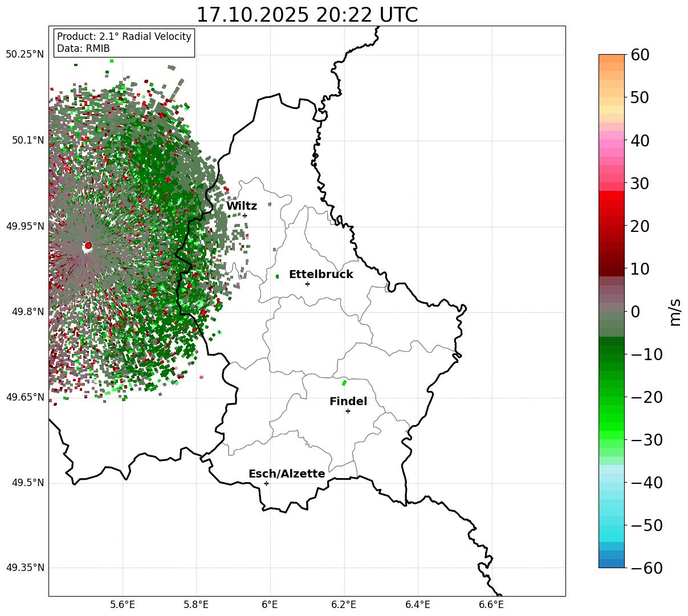The width and height of the screenshot is (688, 616).
Task: Click the 49.35°N latitude tick label
Action: (25, 568)
